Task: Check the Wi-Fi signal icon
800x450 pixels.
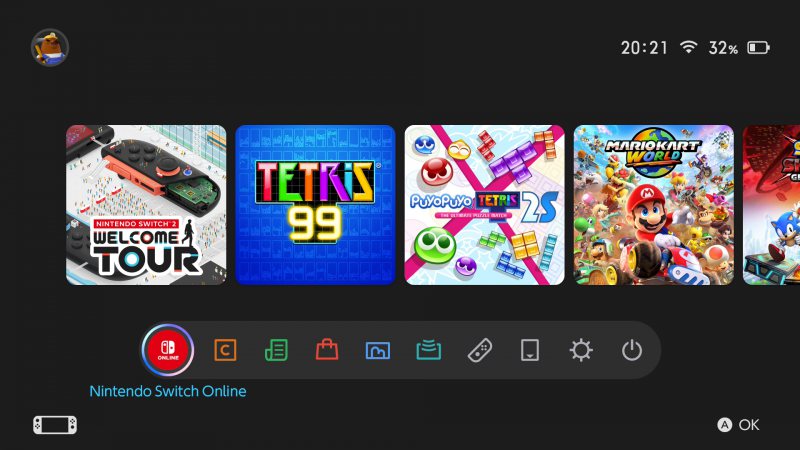Action: coord(688,47)
